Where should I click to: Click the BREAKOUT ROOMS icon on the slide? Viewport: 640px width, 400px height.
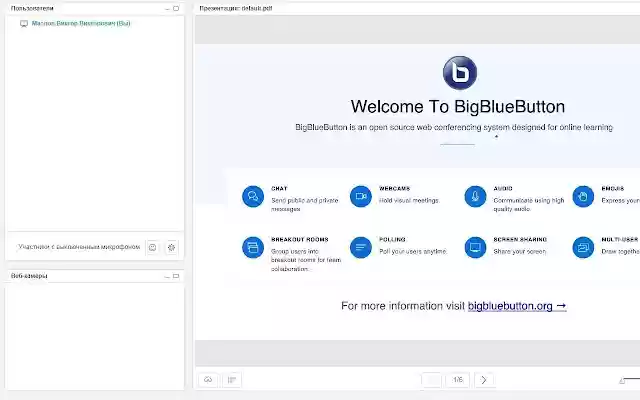click(253, 247)
